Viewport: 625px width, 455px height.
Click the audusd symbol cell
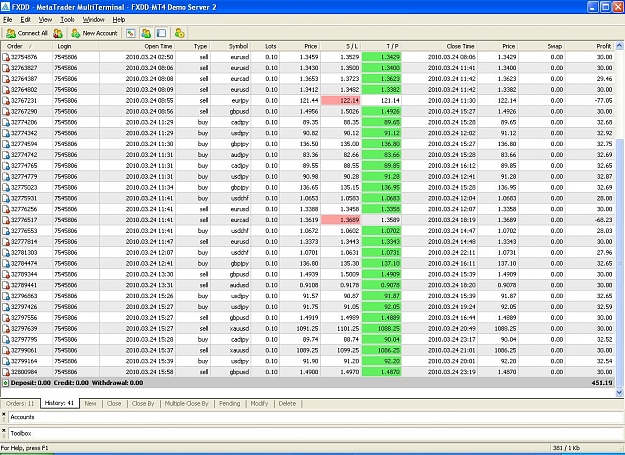[x=240, y=285]
